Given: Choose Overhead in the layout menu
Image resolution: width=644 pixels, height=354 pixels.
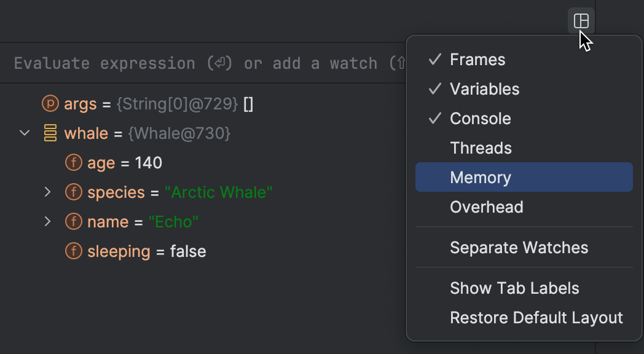Looking at the screenshot, I should 486,207.
